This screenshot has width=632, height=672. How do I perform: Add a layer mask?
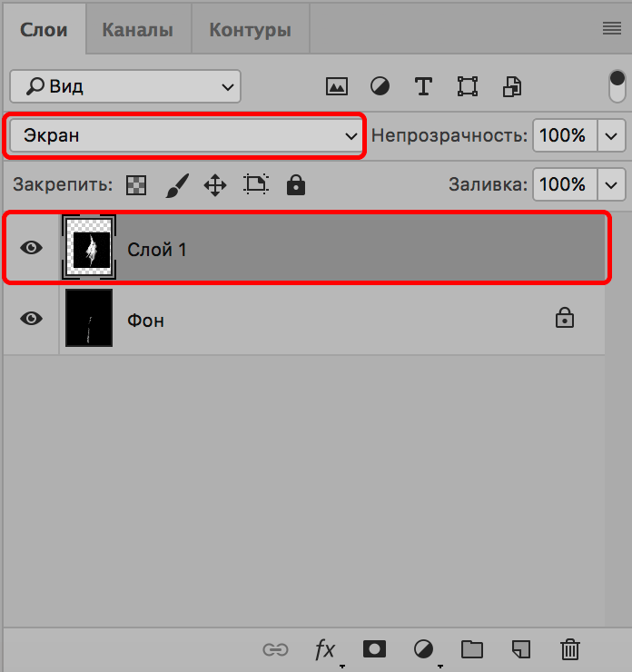point(374,649)
